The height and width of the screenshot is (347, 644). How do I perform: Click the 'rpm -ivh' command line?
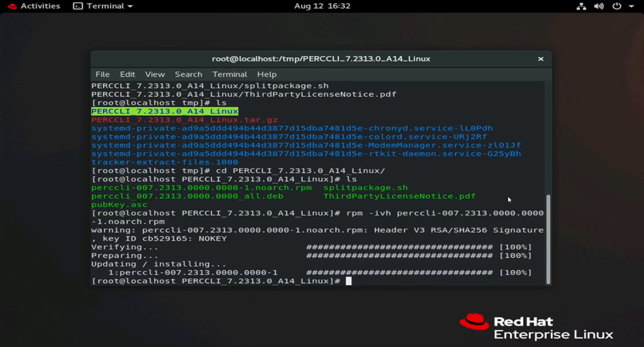pyautogui.click(x=318, y=218)
